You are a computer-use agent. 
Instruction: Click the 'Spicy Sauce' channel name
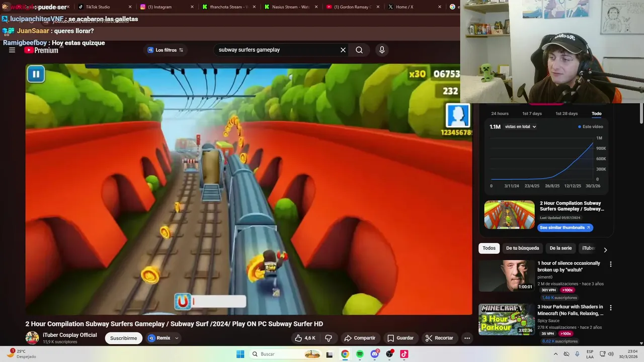click(549, 321)
